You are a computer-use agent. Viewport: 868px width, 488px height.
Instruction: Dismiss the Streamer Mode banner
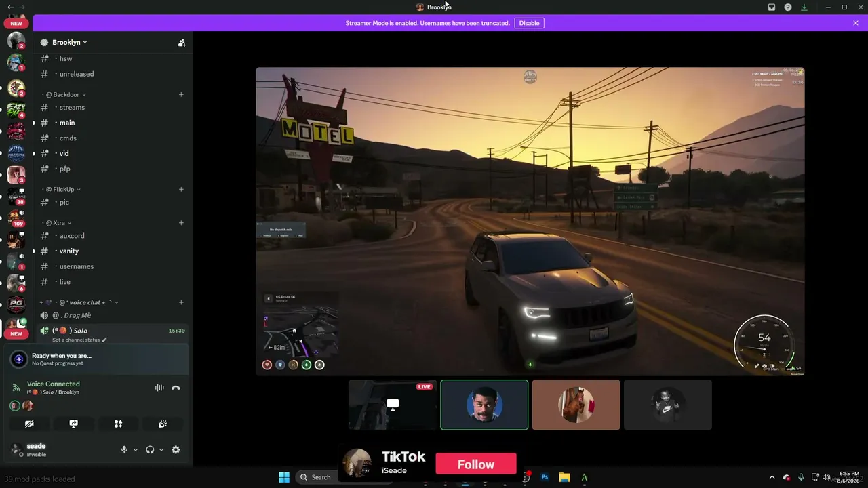(x=856, y=23)
